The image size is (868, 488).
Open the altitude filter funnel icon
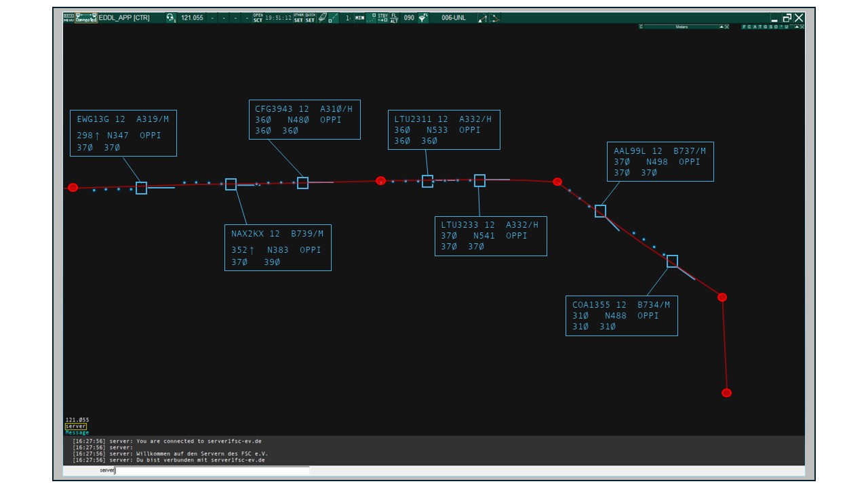(422, 18)
